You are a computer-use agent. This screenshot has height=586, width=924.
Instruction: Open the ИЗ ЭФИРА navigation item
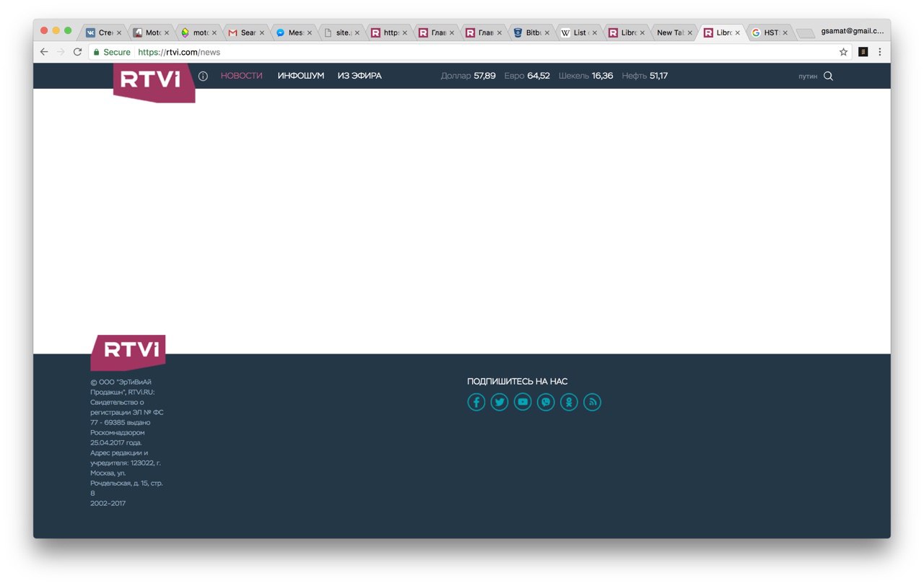[359, 76]
